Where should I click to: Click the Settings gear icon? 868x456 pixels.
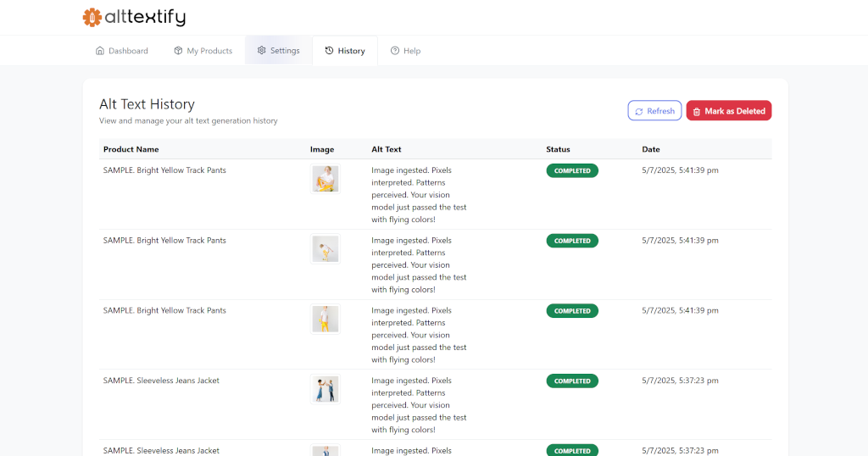(261, 50)
